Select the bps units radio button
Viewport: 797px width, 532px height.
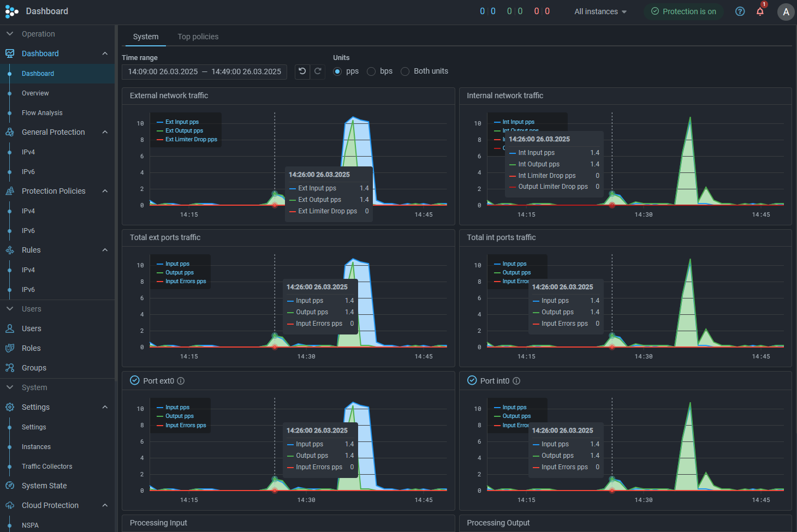click(x=371, y=71)
